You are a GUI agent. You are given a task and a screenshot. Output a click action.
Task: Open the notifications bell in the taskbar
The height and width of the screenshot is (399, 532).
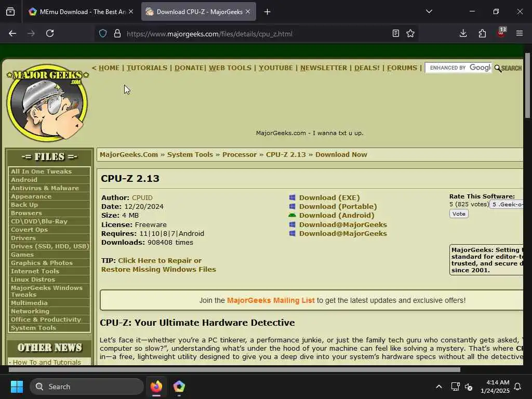point(517,387)
